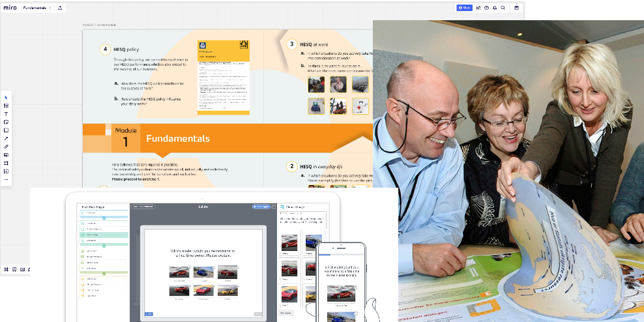644x322 pixels.
Task: Choose the Text tool in left toolbar
Action: pyautogui.click(x=6, y=114)
